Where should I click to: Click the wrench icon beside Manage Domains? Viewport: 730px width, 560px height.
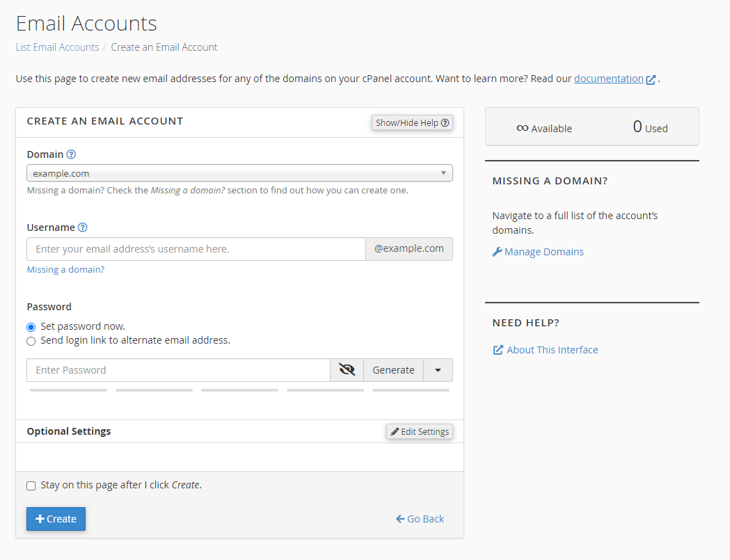(496, 251)
